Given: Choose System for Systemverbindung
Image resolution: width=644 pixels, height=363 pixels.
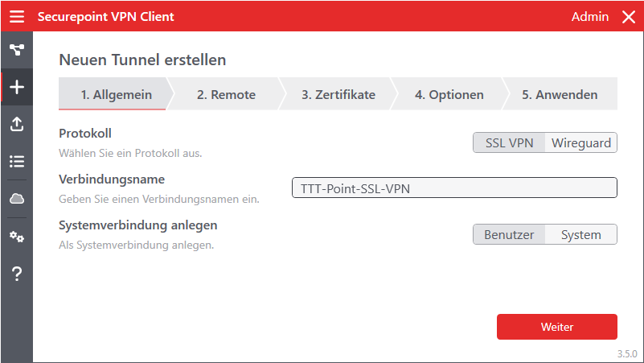Looking at the screenshot, I should [x=580, y=235].
